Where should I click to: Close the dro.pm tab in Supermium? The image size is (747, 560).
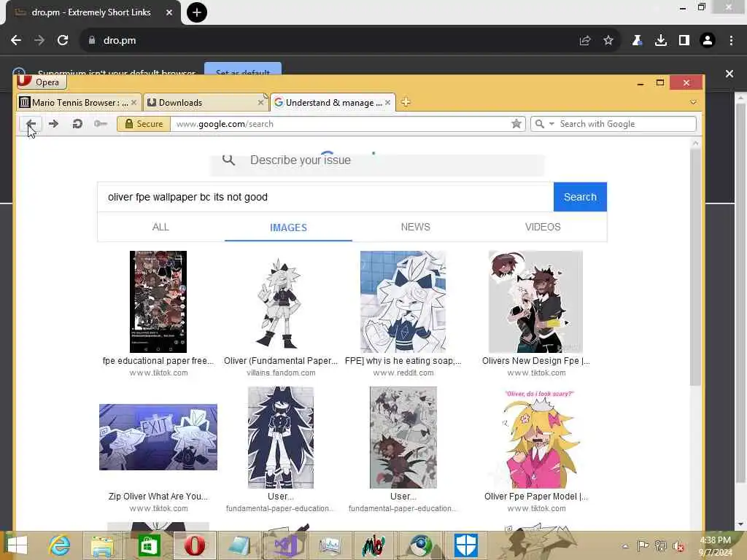169,12
